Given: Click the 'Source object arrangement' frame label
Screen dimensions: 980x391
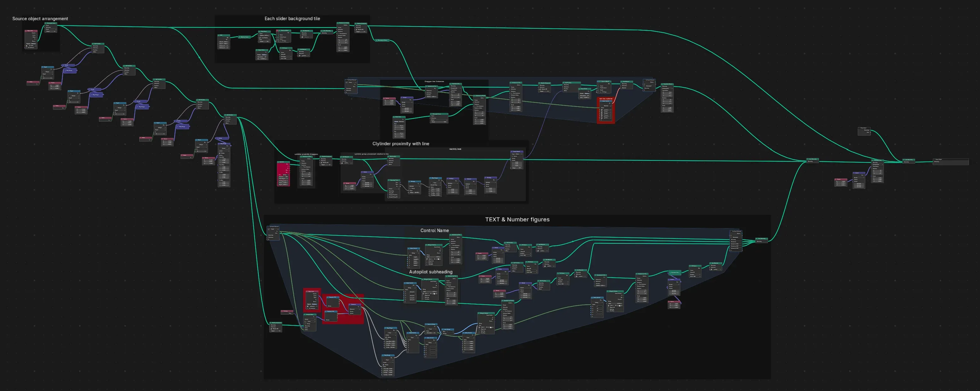Looking at the screenshot, I should [x=40, y=19].
